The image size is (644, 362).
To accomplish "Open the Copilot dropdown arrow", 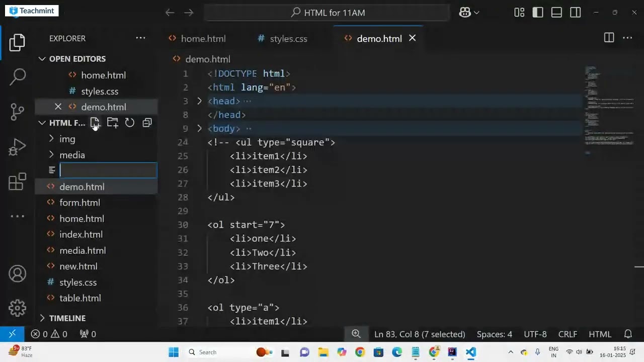I will point(476,13).
